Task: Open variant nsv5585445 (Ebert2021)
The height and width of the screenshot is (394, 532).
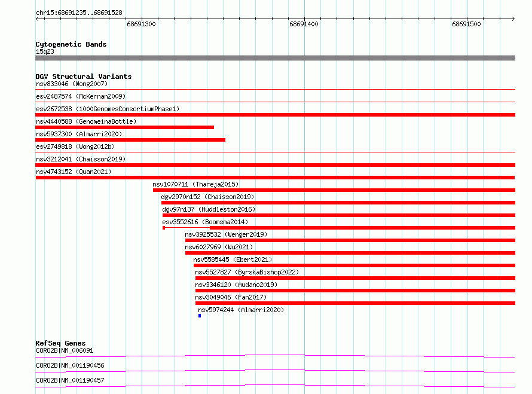Action: (233, 259)
